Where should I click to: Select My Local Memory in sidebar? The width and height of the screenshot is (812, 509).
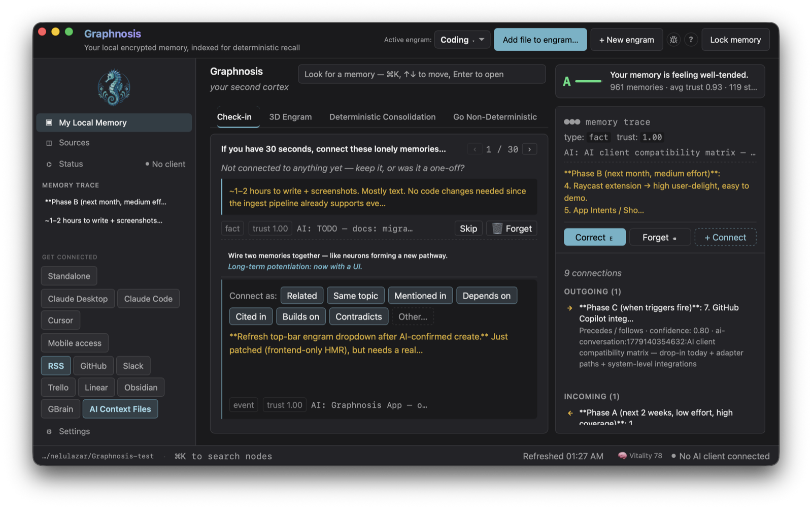click(x=114, y=122)
